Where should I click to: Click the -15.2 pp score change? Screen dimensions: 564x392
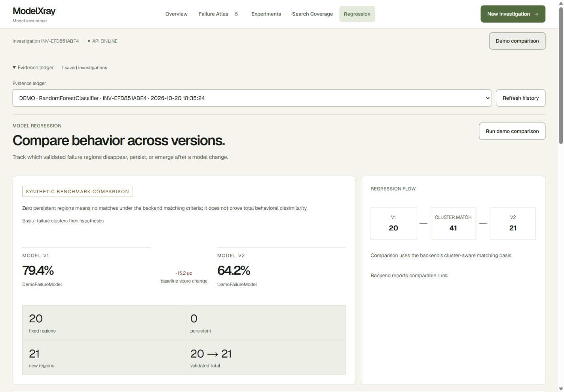click(x=184, y=273)
